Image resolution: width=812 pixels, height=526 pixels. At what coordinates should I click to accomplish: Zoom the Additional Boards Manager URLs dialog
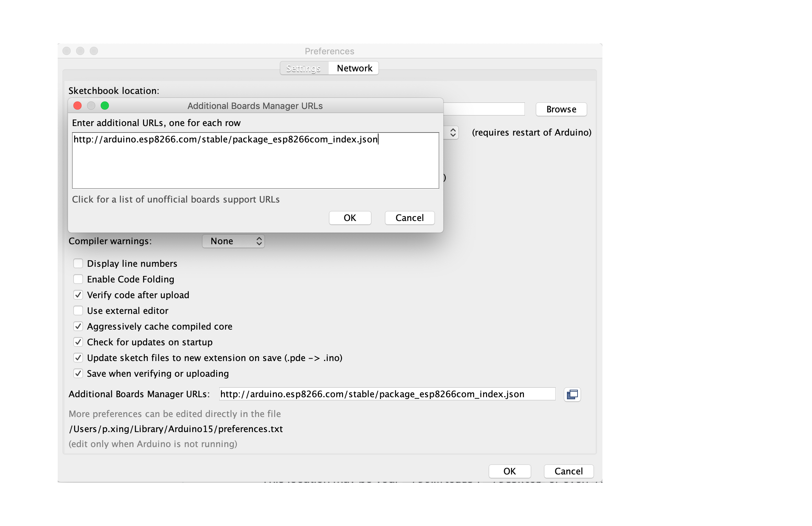105,106
